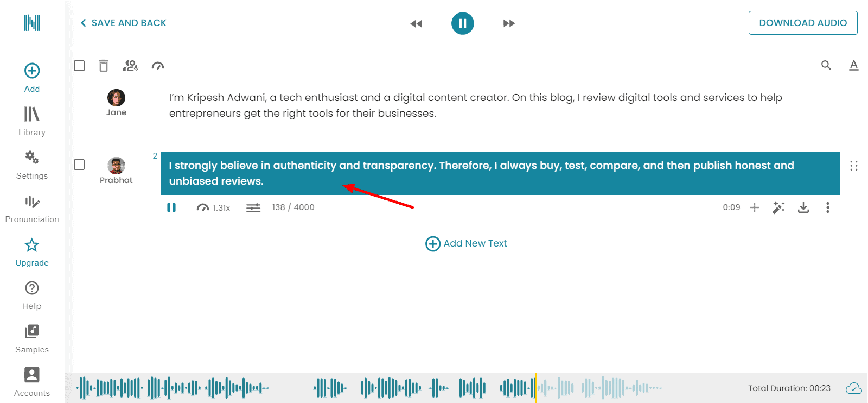Click the app logo icon
The height and width of the screenshot is (403, 868).
coord(32,23)
